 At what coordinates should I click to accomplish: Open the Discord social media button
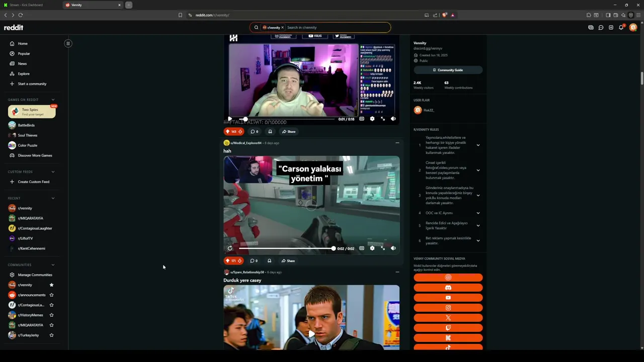(x=448, y=288)
